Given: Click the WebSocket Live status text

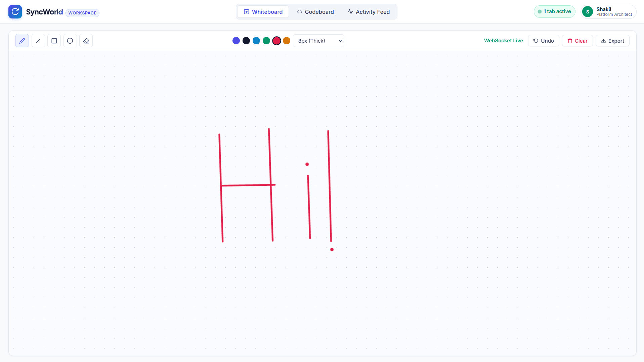Looking at the screenshot, I should [503, 41].
